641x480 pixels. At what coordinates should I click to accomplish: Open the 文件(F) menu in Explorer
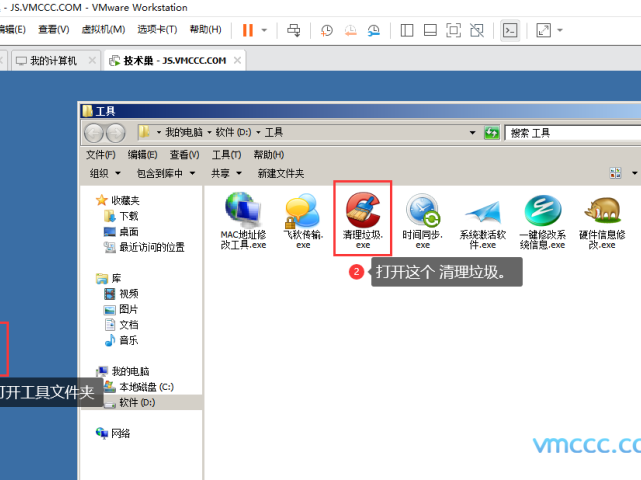pyautogui.click(x=101, y=155)
